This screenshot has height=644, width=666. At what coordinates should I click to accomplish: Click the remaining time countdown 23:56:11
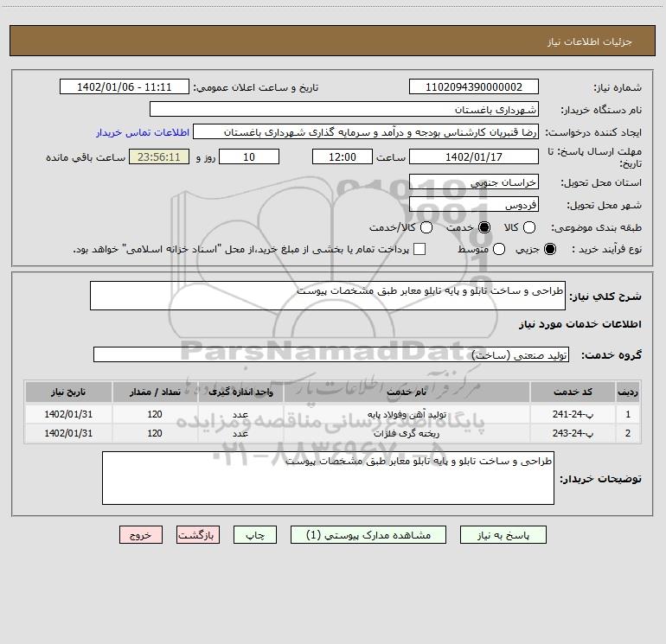(159, 156)
